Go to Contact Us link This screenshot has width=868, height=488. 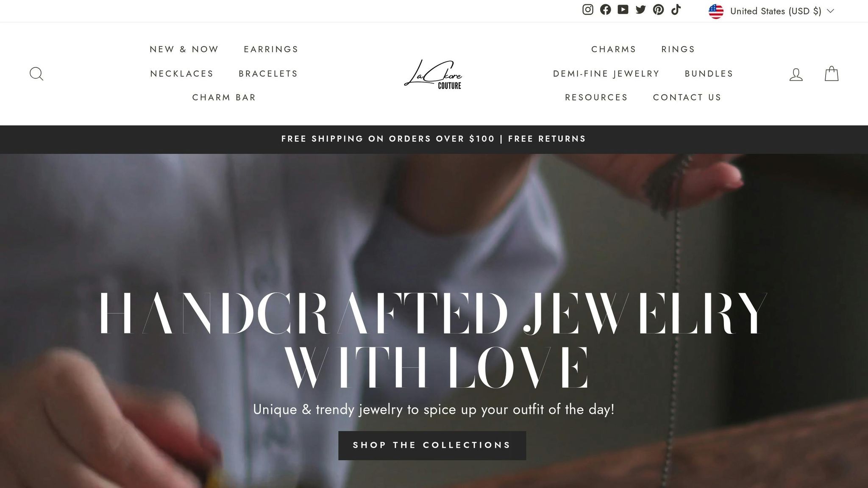(687, 97)
